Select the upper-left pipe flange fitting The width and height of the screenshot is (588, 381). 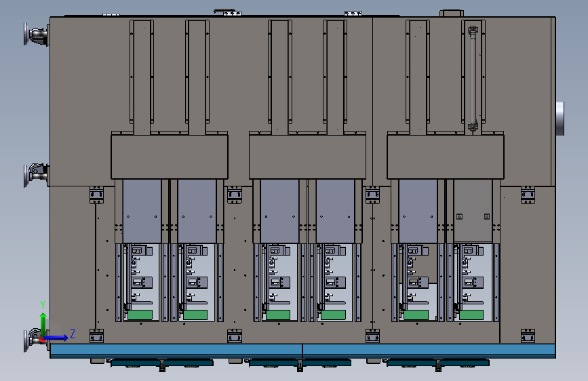pyautogui.click(x=36, y=35)
